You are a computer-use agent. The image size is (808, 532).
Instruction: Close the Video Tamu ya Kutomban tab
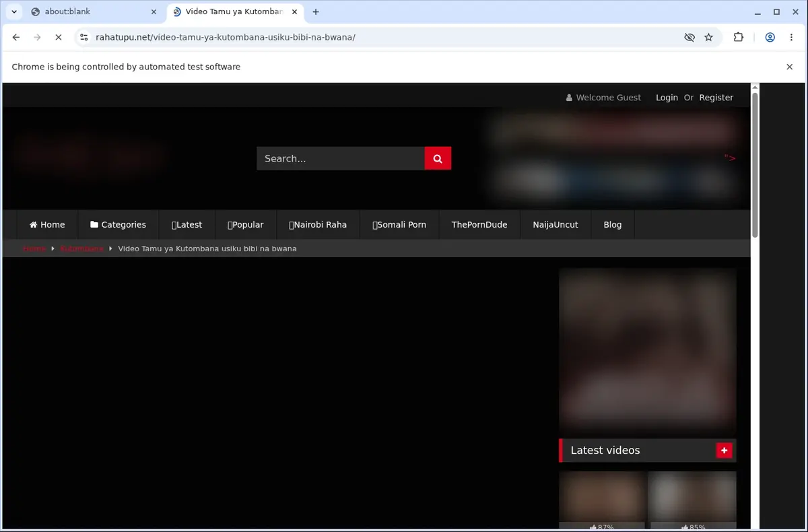pyautogui.click(x=295, y=11)
